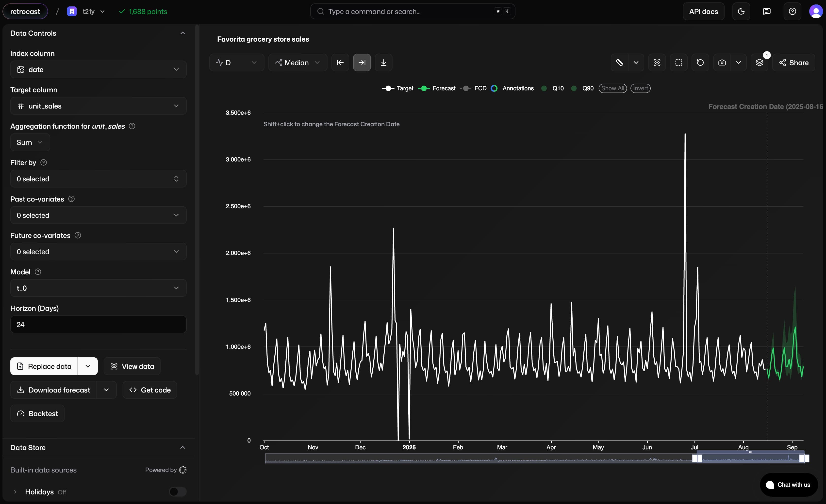The image size is (826, 504).
Task: Select the annotation pen tool icon
Action: click(x=620, y=63)
